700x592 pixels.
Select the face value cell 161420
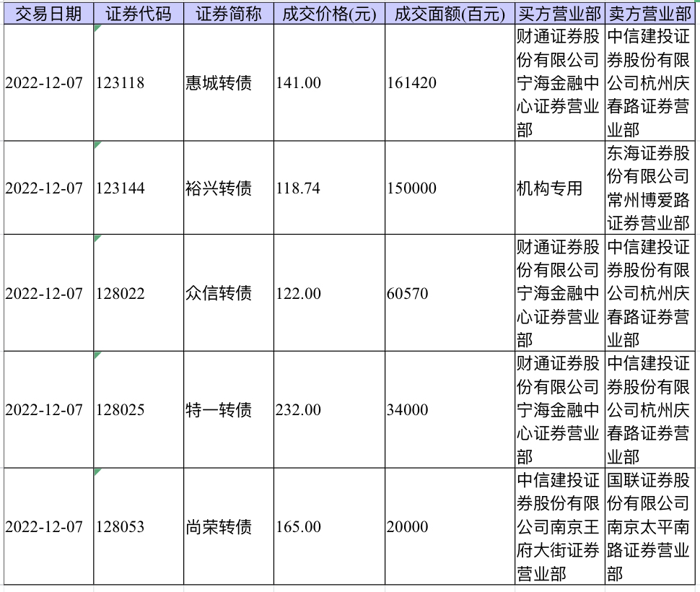(450, 82)
